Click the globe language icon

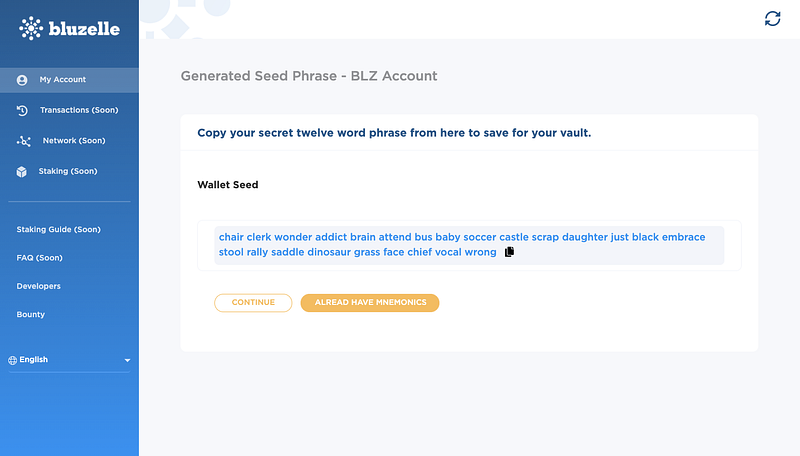click(x=12, y=360)
